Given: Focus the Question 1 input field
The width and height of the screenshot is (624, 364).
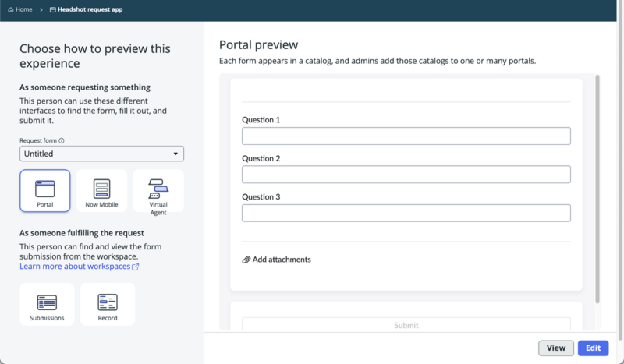Looking at the screenshot, I should point(406,136).
